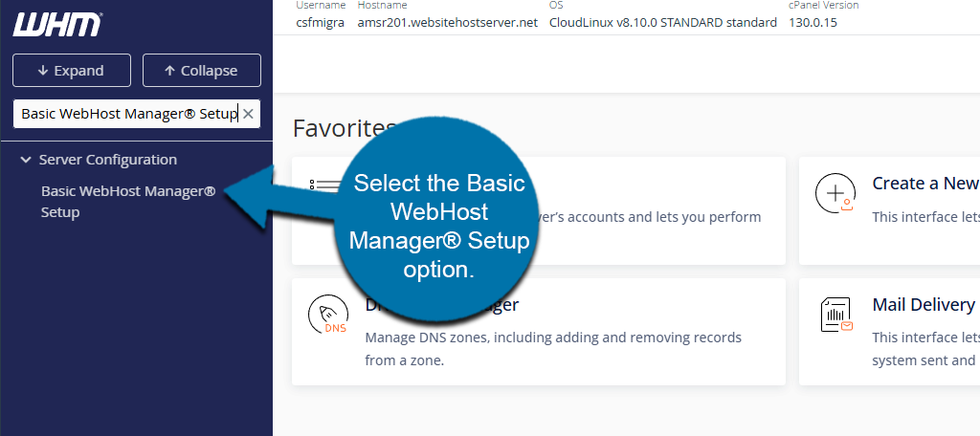This screenshot has height=436, width=980.
Task: Click the Mail Delivery envelope report icon
Action: tap(835, 316)
